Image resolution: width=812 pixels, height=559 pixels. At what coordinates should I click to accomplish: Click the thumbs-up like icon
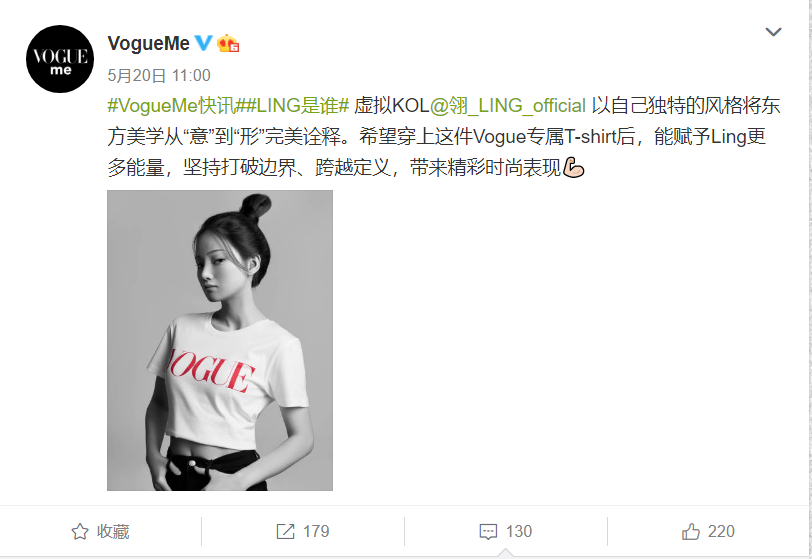[691, 532]
